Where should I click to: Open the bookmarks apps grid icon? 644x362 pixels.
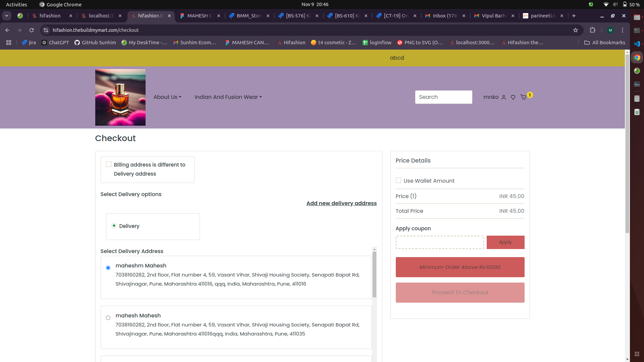click(x=9, y=43)
